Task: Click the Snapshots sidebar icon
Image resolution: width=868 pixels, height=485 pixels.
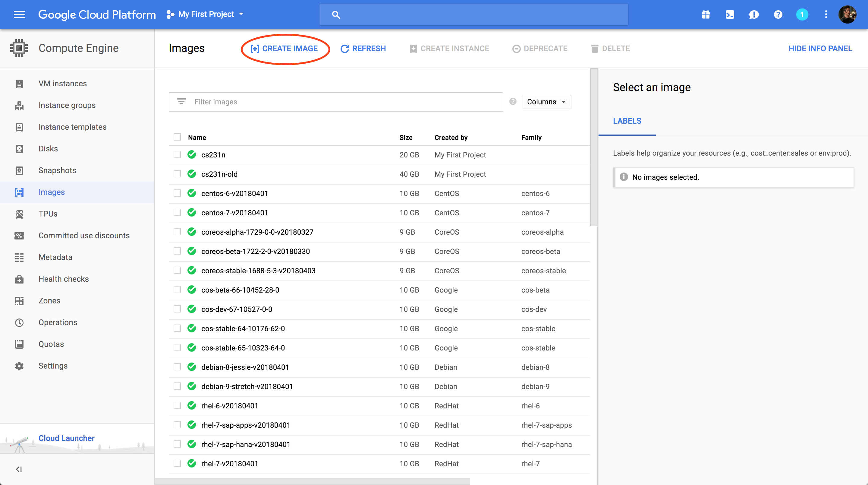Action: (x=19, y=170)
